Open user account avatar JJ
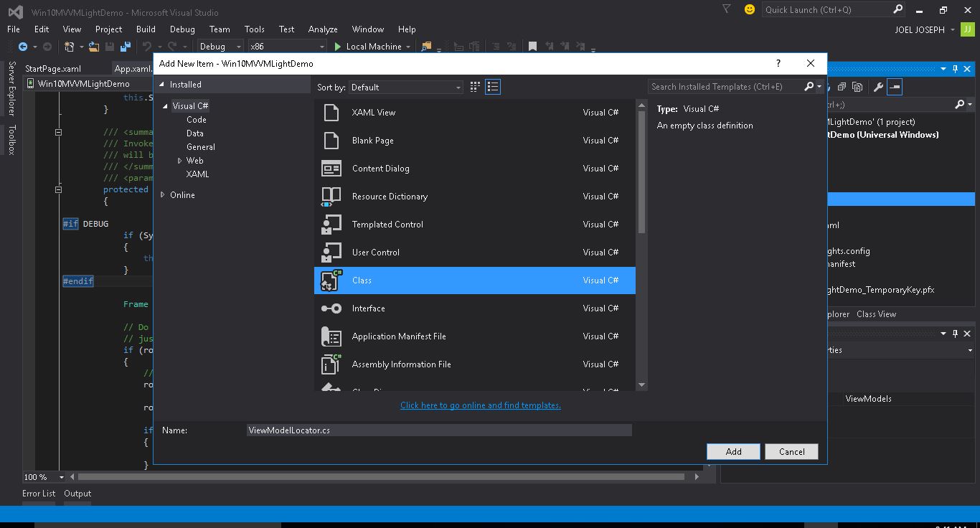Image resolution: width=980 pixels, height=528 pixels. (969, 29)
